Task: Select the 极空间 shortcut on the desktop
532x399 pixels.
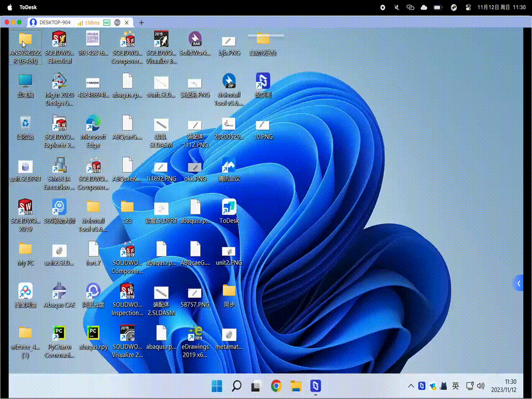Action: 263,85
